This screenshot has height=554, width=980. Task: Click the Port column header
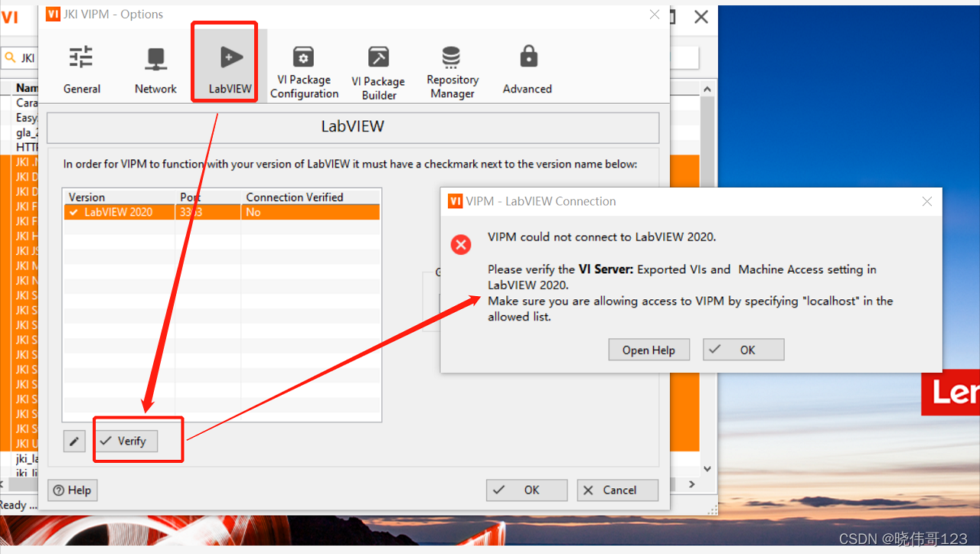(x=208, y=197)
